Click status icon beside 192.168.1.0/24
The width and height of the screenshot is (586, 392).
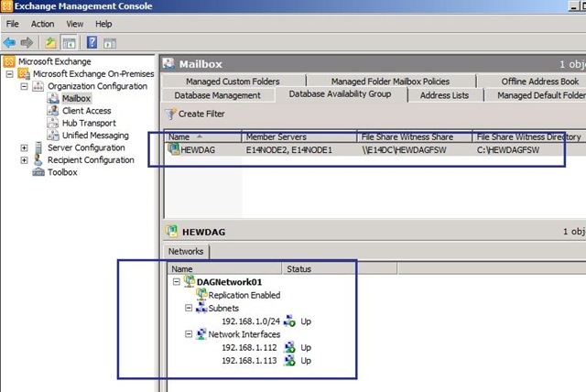289,321
